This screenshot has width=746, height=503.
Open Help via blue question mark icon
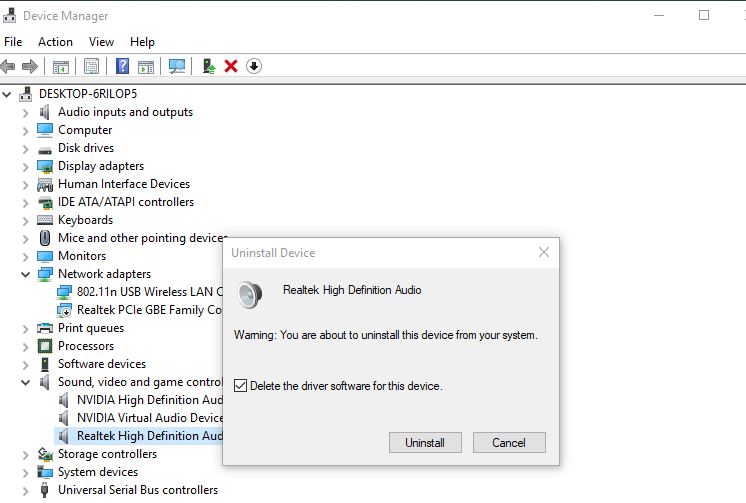[122, 66]
